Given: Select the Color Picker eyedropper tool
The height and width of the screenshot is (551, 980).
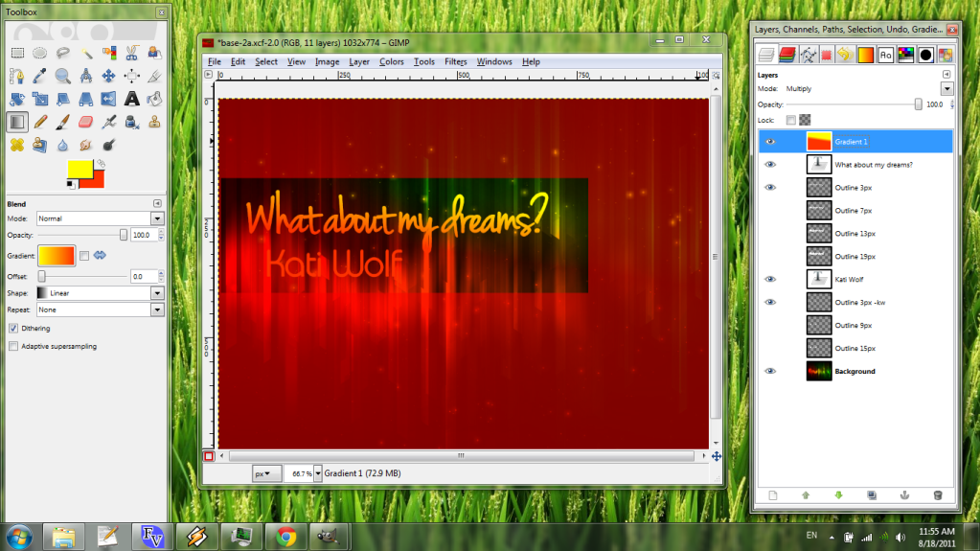Looking at the screenshot, I should (40, 77).
